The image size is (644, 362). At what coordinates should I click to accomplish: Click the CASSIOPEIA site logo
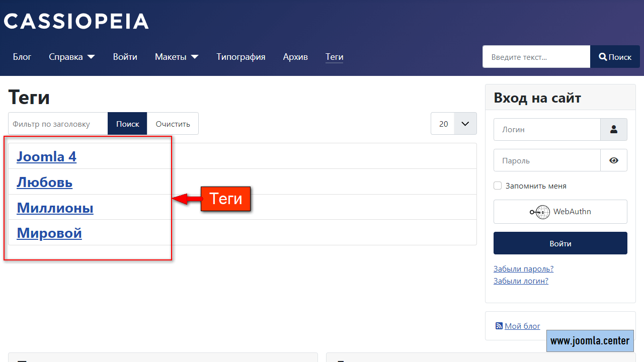[x=76, y=21]
